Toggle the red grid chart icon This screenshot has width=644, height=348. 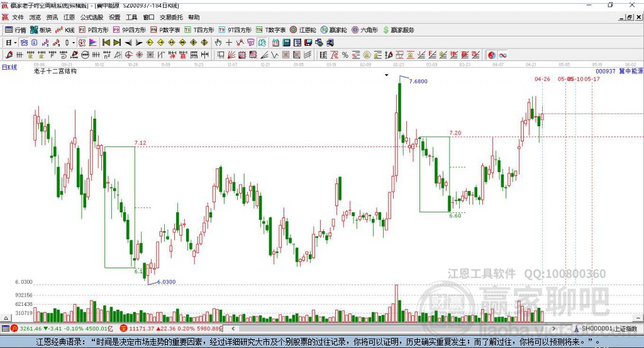(x=82, y=43)
